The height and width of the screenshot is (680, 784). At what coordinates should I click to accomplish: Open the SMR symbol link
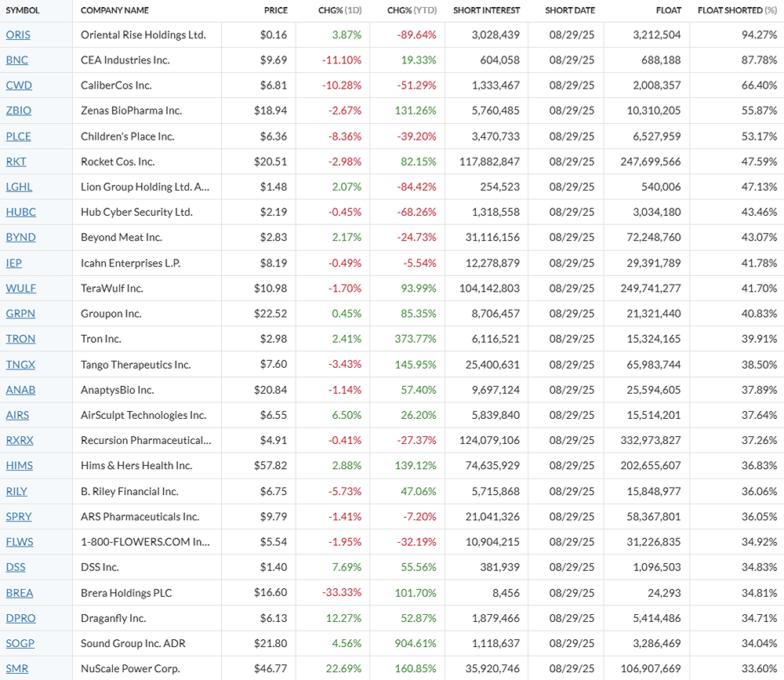16,668
